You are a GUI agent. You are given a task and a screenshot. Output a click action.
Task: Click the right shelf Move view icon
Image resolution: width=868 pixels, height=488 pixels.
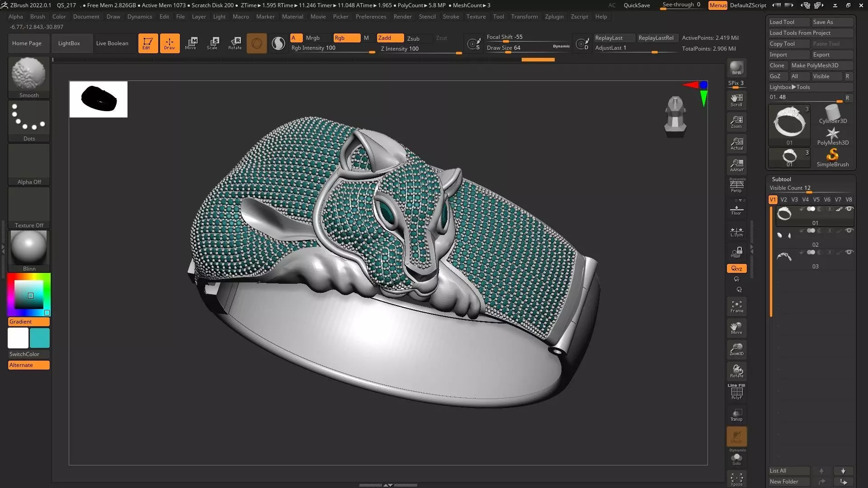point(736,328)
